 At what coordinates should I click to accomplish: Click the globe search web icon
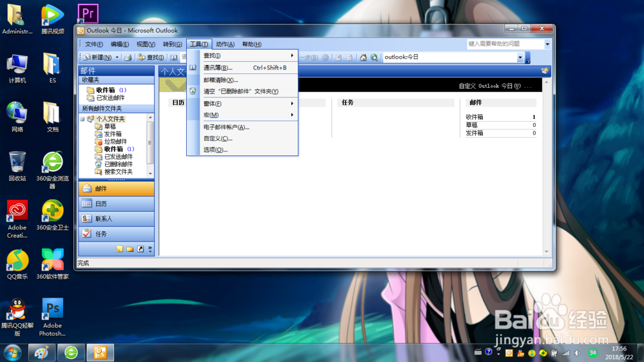click(374, 57)
